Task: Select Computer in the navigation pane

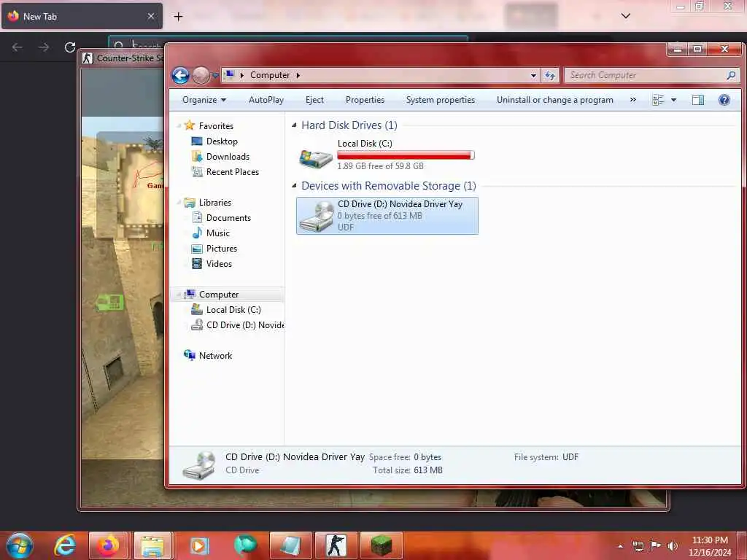Action: pyautogui.click(x=219, y=295)
